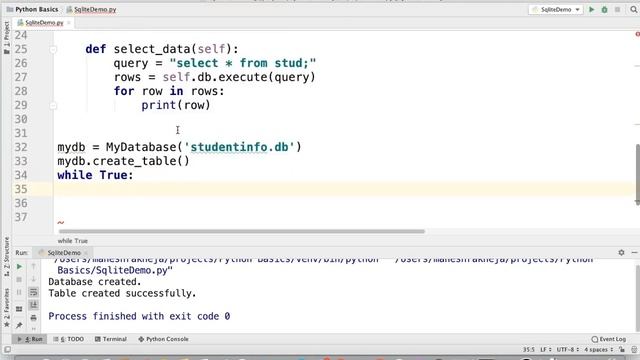
Task: Close the SqliteDemo.py editor tab
Action: 69,23
